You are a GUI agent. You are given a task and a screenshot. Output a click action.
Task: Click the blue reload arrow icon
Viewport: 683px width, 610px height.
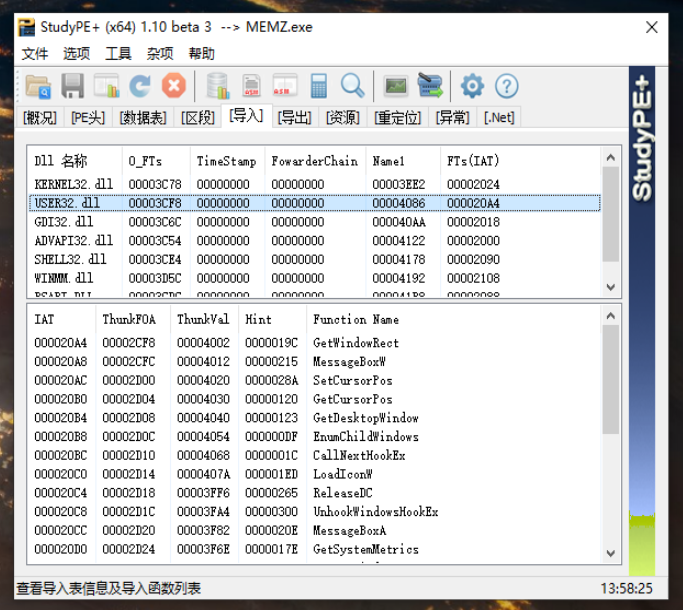(140, 86)
